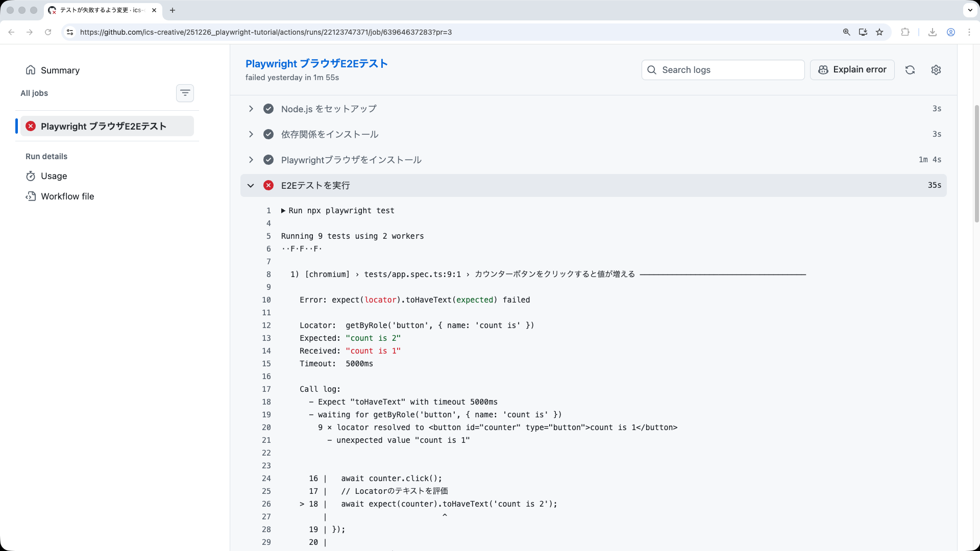Click the failed status icon on E2Eテストを実行

(x=268, y=185)
